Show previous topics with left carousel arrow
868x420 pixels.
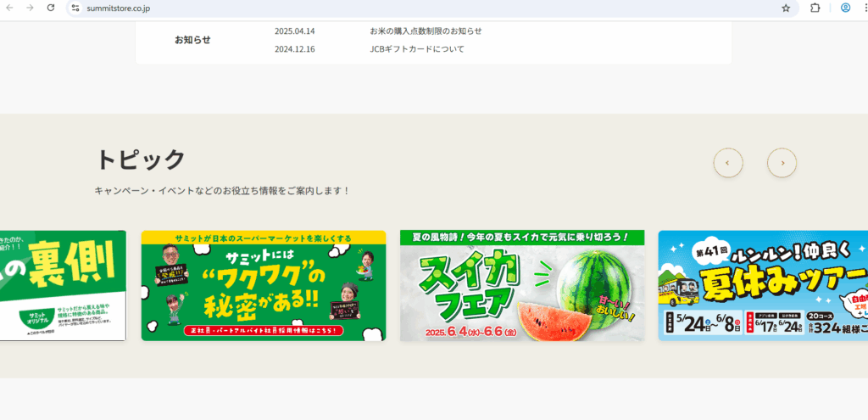coord(728,163)
